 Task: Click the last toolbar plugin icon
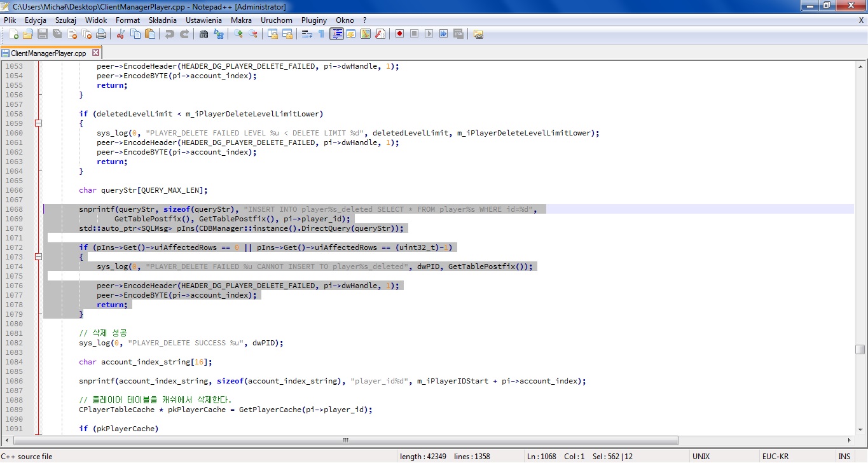click(x=478, y=34)
